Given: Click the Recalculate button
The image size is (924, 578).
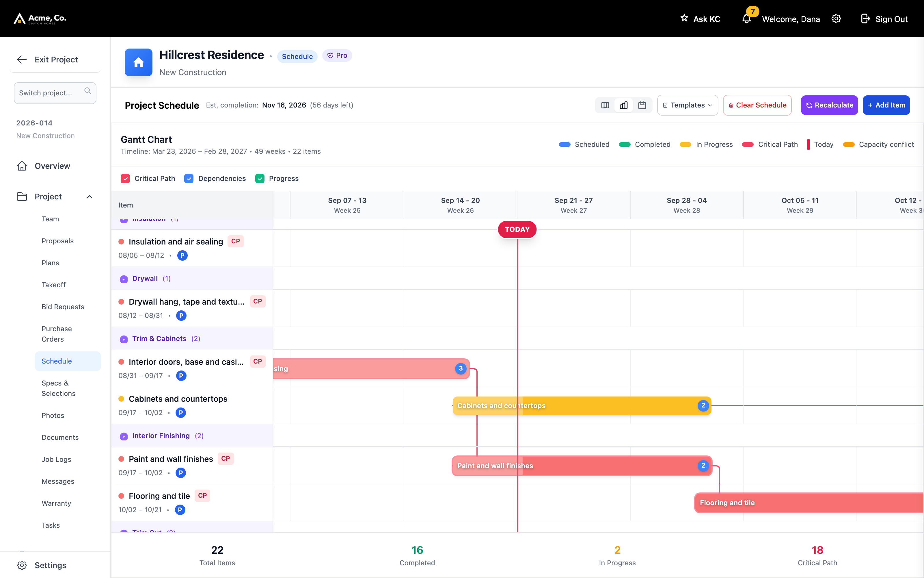Looking at the screenshot, I should (829, 105).
